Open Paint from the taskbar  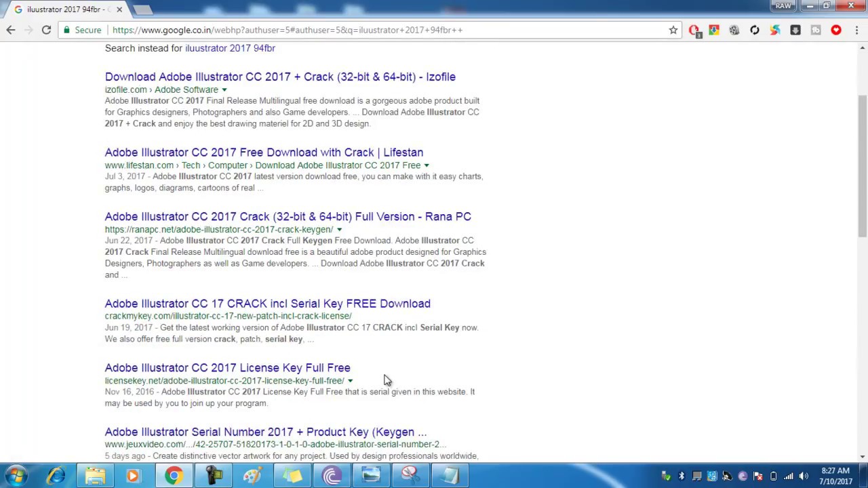pos(252,476)
